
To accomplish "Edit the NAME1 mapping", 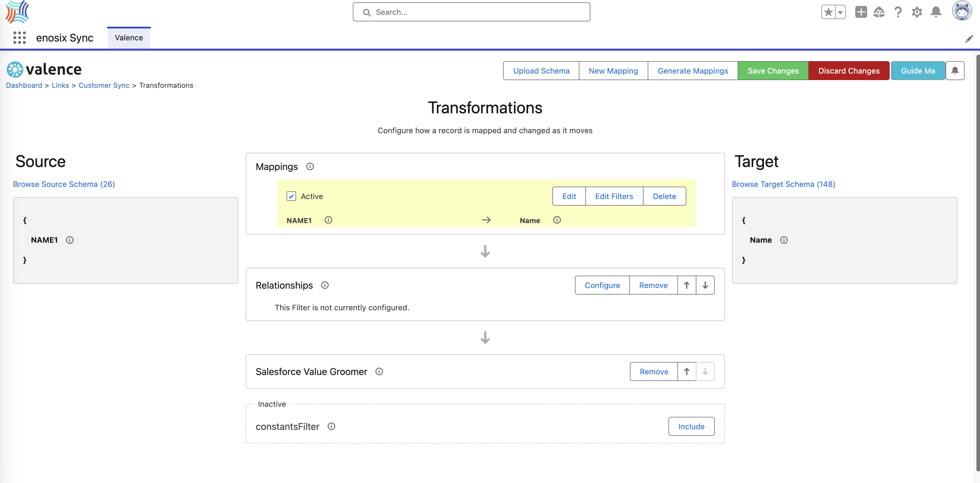I will point(569,196).
